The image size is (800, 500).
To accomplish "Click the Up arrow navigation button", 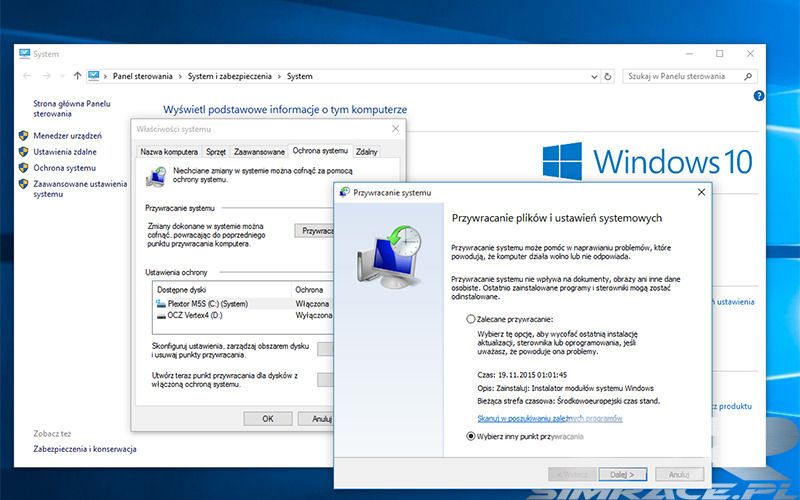I will 78,76.
